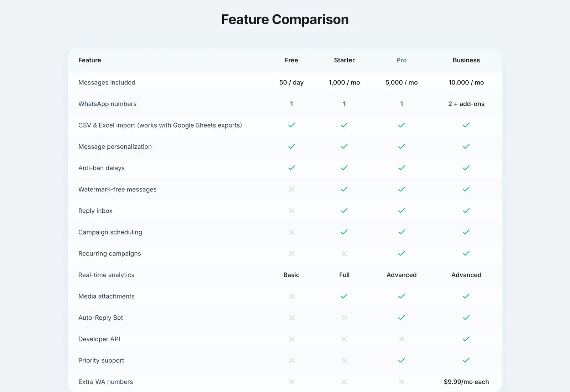Click the 'Anti-ban delays' row label
The height and width of the screenshot is (392, 570).
102,168
